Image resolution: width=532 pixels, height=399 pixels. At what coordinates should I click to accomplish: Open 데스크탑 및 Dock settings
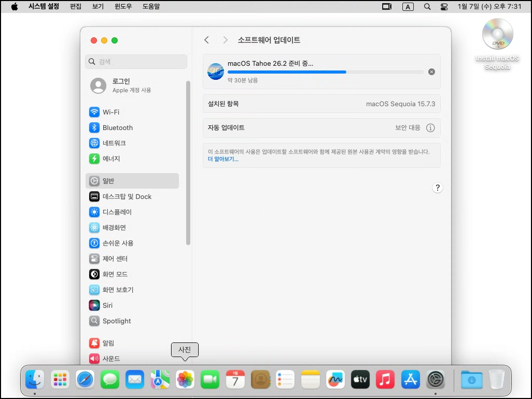pyautogui.click(x=132, y=196)
